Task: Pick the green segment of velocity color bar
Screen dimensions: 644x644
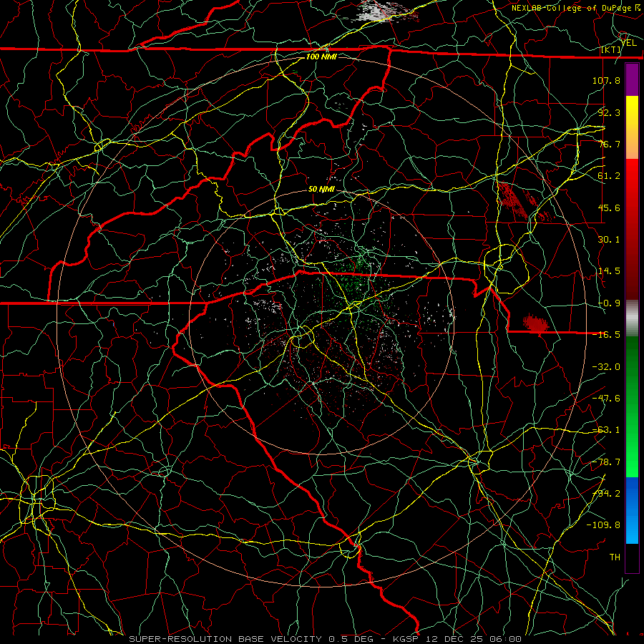Action: click(x=632, y=406)
